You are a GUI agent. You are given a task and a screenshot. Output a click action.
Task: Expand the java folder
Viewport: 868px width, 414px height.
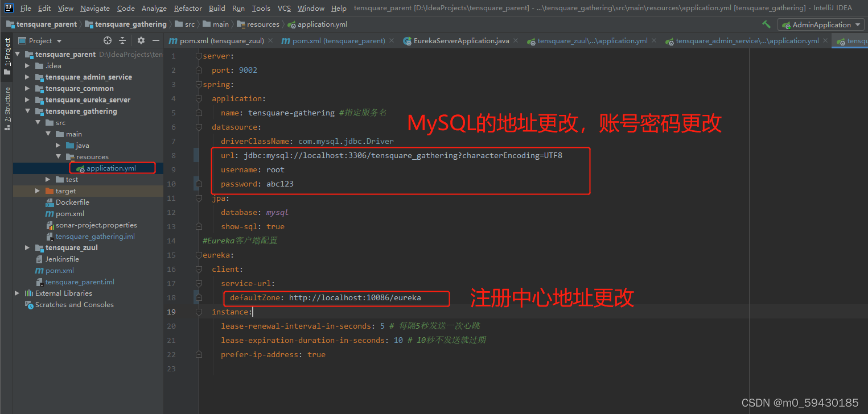[x=59, y=146]
